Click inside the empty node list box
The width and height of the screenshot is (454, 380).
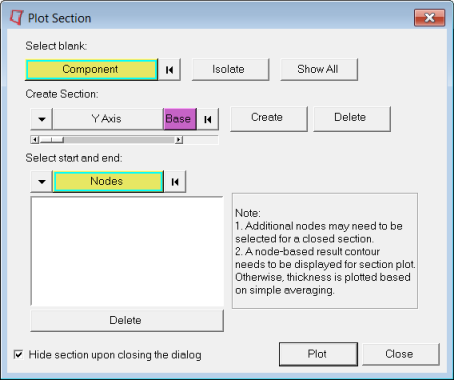(x=127, y=251)
